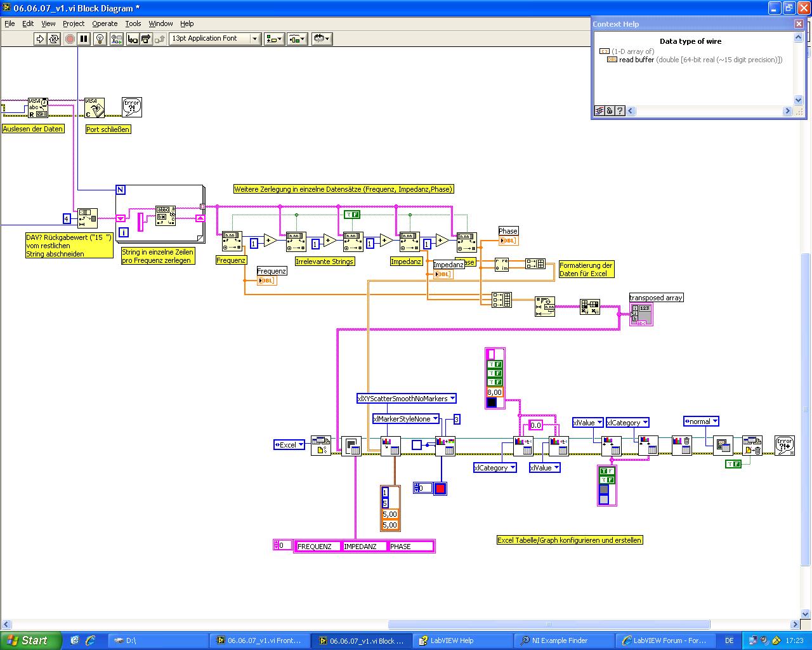Click Run Continuously toolbar button
Image resolution: width=812 pixels, height=650 pixels.
(x=54, y=39)
